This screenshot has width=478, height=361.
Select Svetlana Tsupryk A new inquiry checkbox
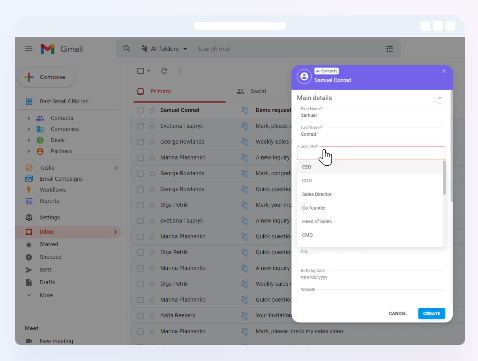(x=140, y=221)
